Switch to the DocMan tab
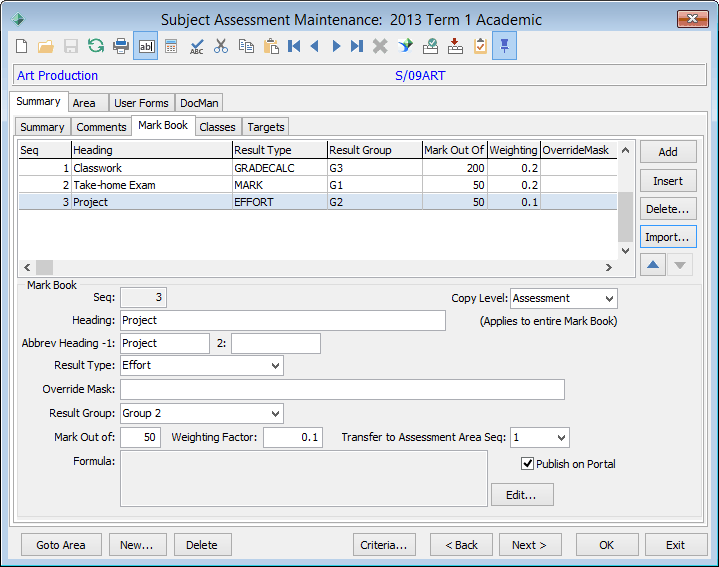This screenshot has height=567, width=719. coord(199,103)
